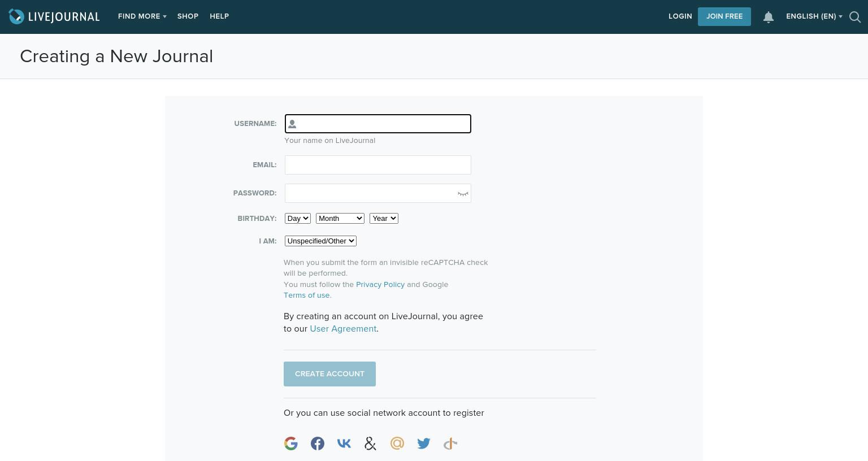
Task: Click the Login link
Action: [x=680, y=16]
